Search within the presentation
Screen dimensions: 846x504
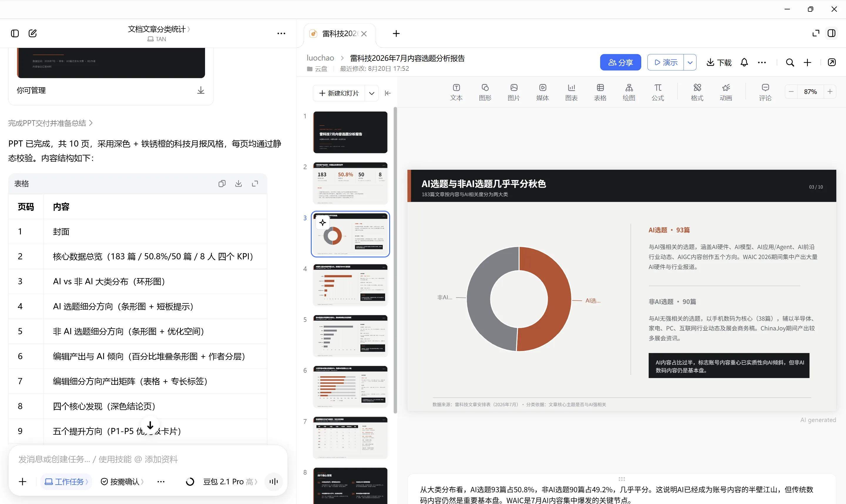(x=790, y=63)
